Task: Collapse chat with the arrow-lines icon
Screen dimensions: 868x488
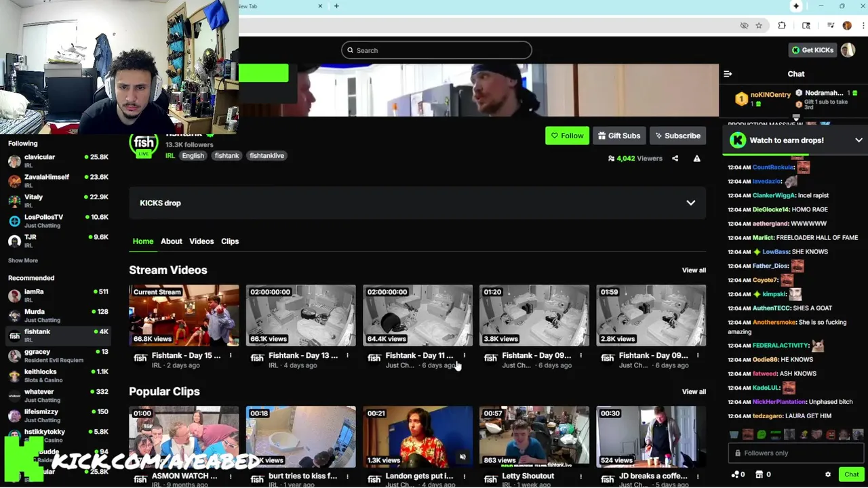Action: [728, 74]
